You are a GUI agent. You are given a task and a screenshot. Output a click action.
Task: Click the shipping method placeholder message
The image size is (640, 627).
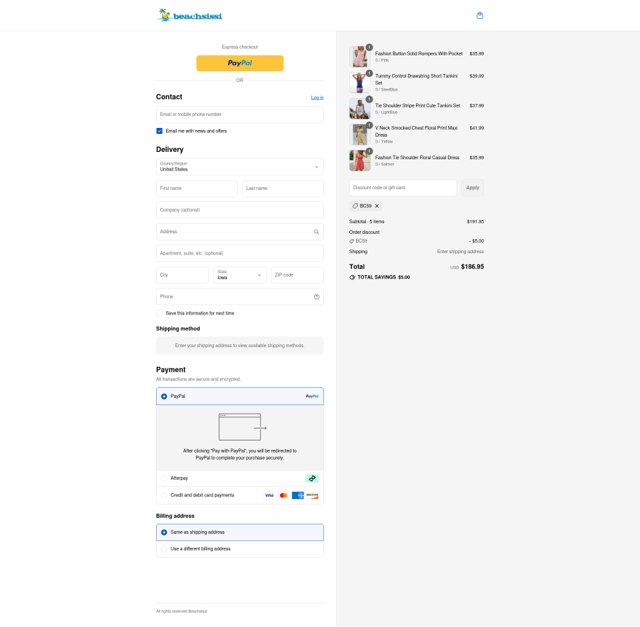click(x=240, y=346)
